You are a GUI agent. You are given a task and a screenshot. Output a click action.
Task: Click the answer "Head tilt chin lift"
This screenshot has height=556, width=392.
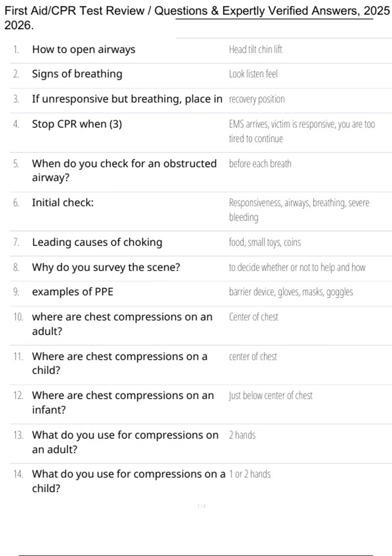pyautogui.click(x=255, y=49)
